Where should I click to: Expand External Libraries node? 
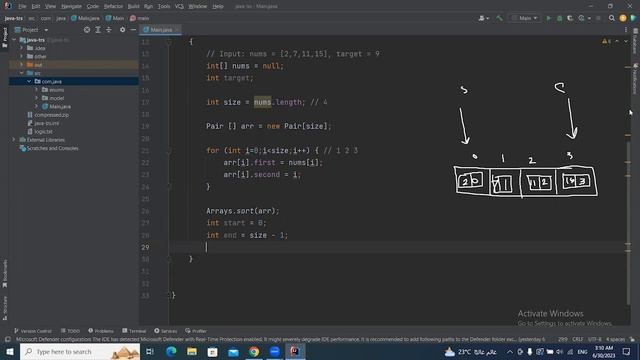coord(14,140)
